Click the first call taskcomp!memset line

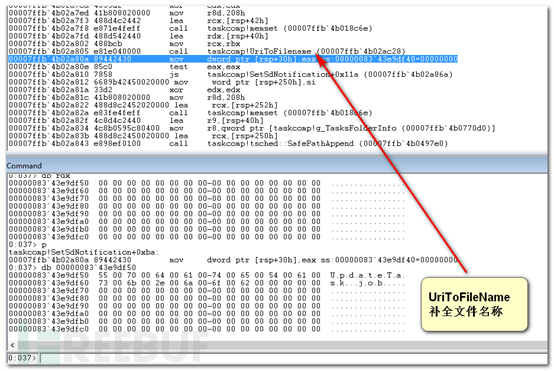point(190,28)
